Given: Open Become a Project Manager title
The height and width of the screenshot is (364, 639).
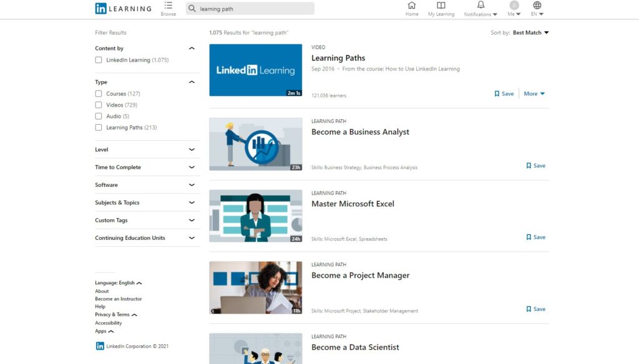Looking at the screenshot, I should point(360,275).
